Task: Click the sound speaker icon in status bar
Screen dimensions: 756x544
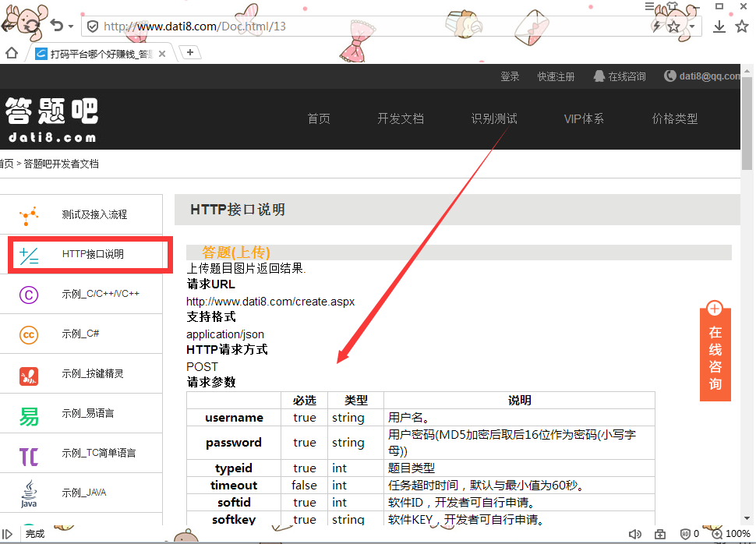Action: [635, 534]
